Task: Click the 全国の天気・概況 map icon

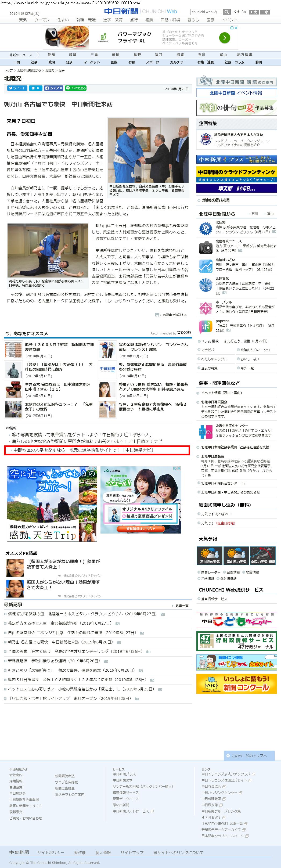Action: (263, 556)
